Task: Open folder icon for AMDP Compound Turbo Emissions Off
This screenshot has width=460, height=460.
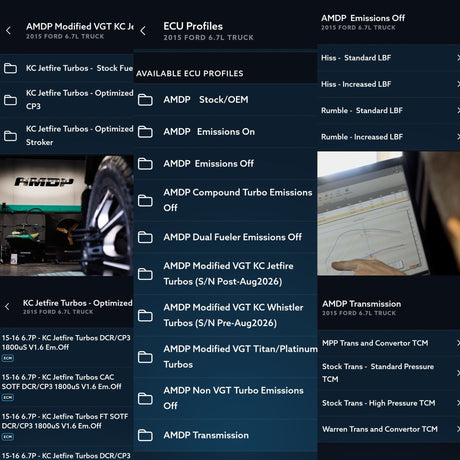Action: tap(145, 200)
